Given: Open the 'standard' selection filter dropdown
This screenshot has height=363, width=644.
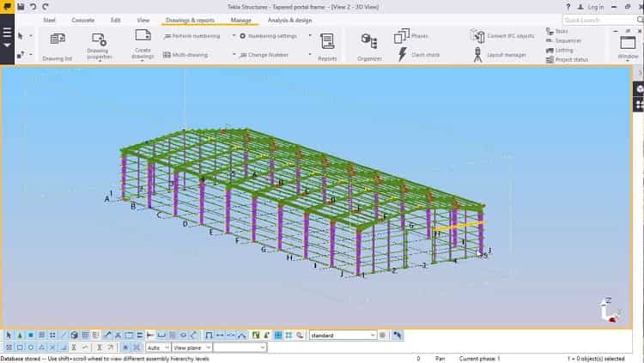Looking at the screenshot, I should click(x=372, y=336).
